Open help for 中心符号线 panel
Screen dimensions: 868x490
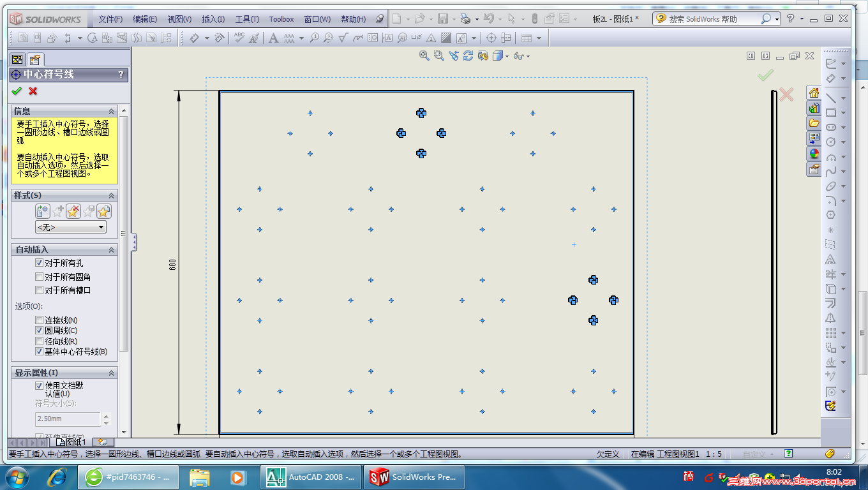(121, 75)
